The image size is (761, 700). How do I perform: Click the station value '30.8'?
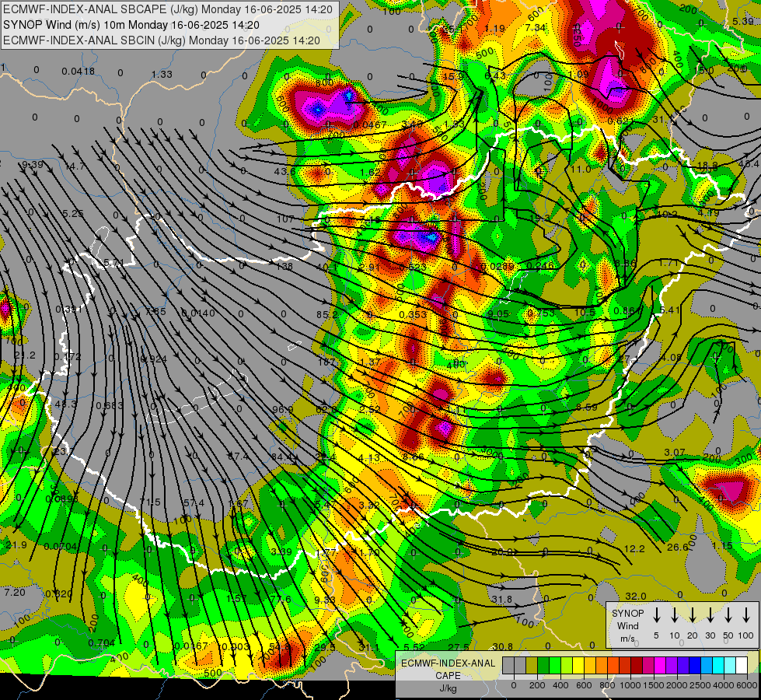502,646
